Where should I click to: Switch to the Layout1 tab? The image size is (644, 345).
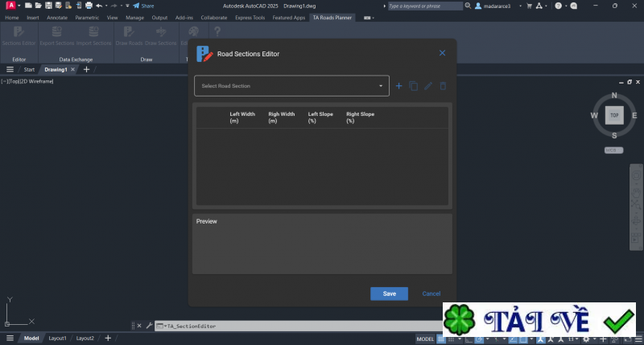click(x=57, y=338)
